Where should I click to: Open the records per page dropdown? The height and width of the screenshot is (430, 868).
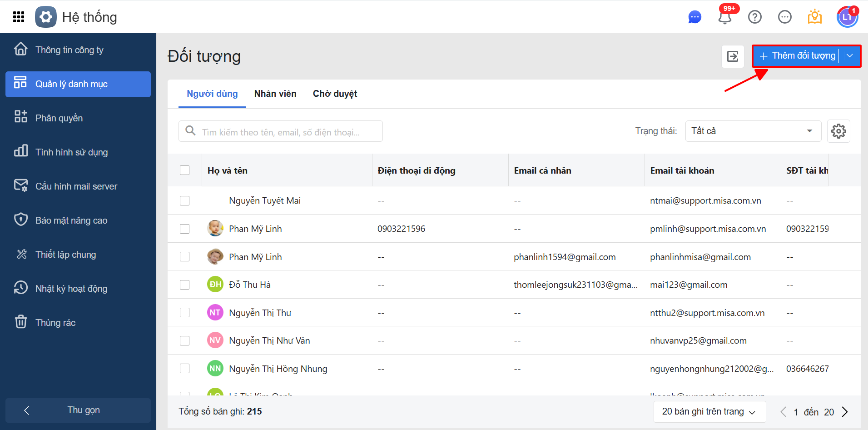709,412
